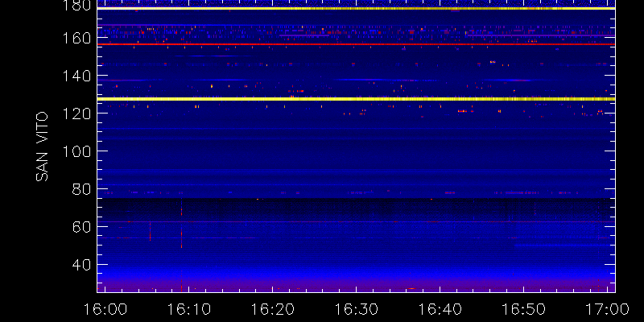
Task: Click the yellow band just below 180 MHz
Action: [x=356, y=8]
